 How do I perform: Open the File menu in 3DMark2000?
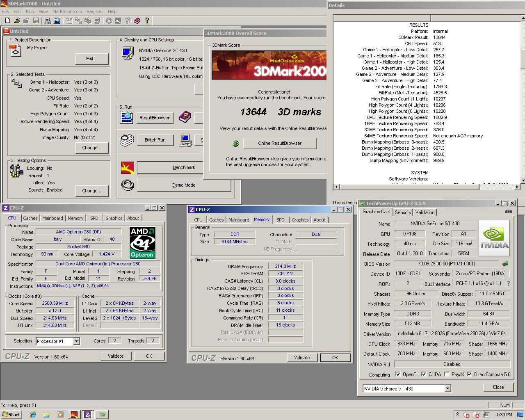click(5, 11)
